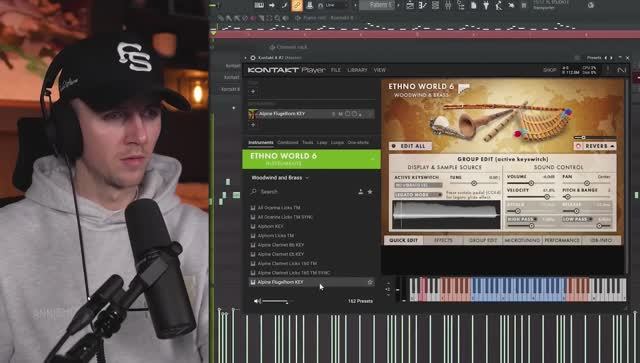Click the stamp tool icon in FL toolbar
The height and width of the screenshot is (363, 640).
click(x=309, y=5)
